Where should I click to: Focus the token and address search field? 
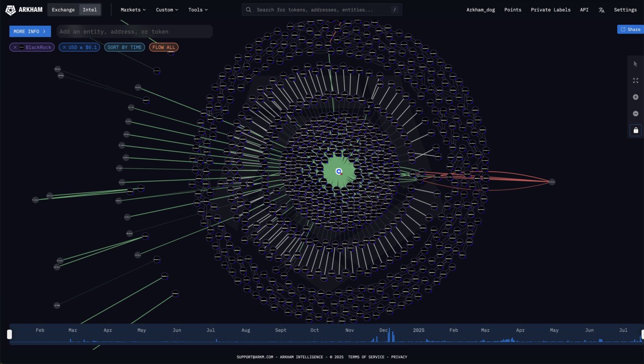click(322, 10)
